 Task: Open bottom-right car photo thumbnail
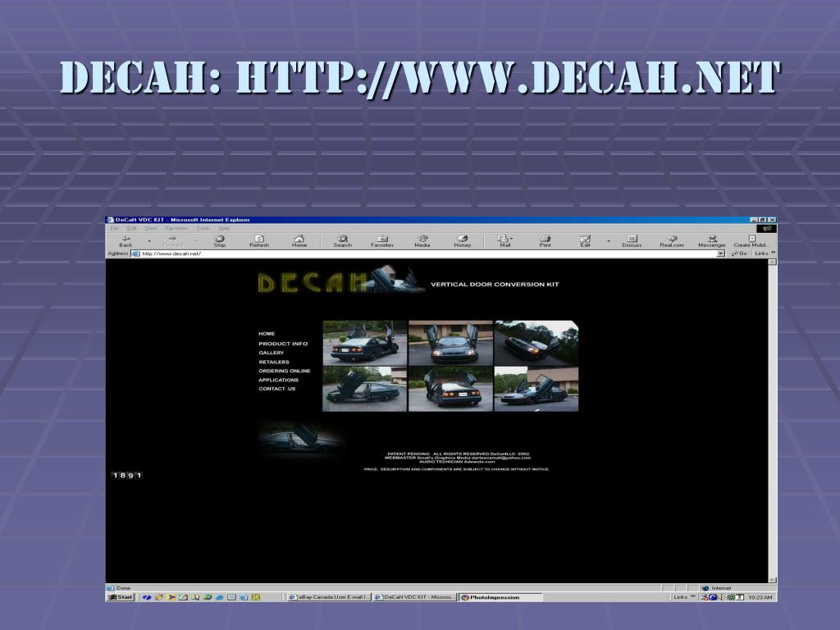[536, 389]
